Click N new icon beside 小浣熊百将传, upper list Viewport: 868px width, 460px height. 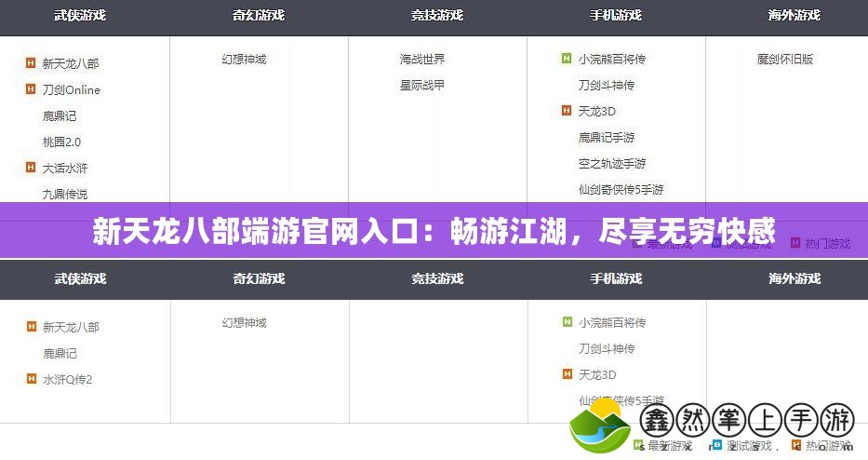tap(567, 58)
